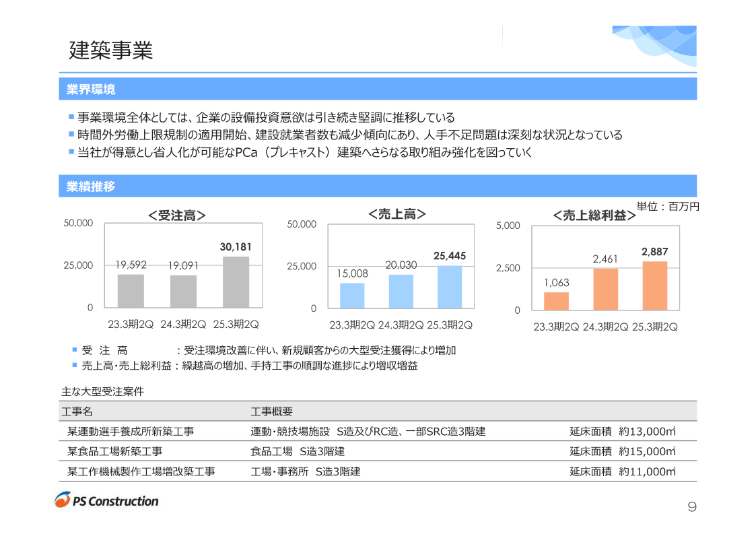This screenshot has width=756, height=534.
Task: Click the 工事名 column header
Action: 77,411
